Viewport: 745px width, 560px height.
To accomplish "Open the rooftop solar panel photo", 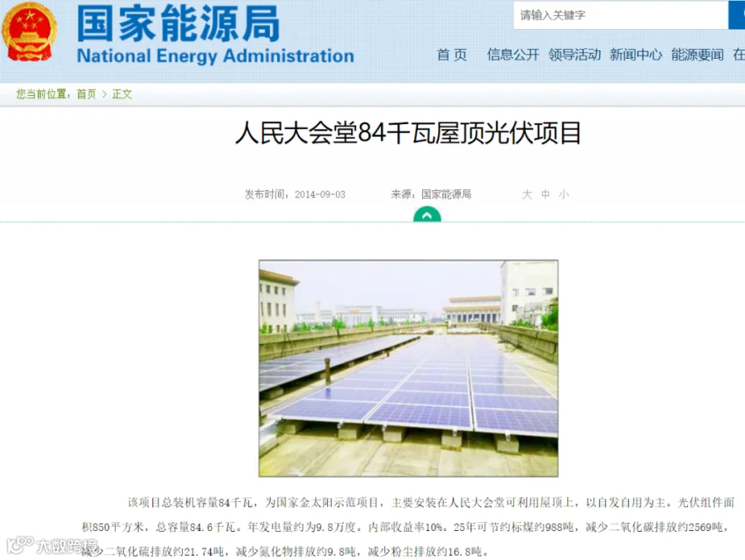I will tap(408, 368).
